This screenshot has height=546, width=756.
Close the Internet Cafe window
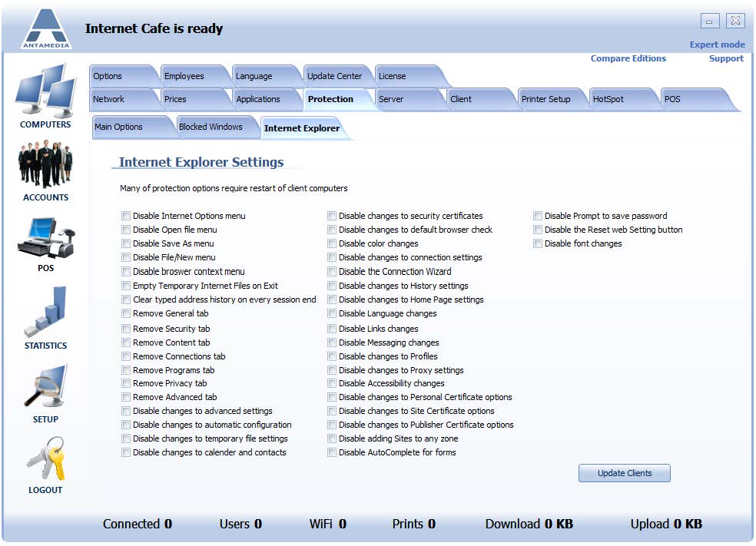point(735,22)
